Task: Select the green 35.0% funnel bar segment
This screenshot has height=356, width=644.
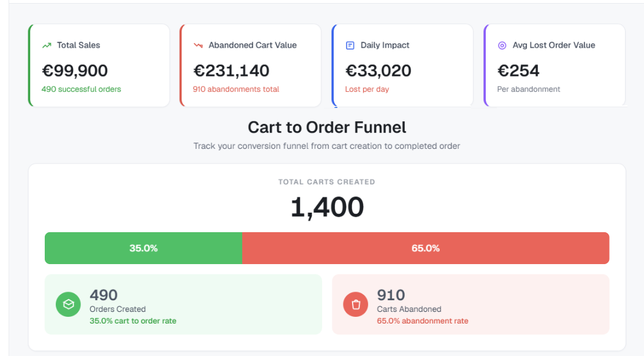Action: [x=144, y=248]
